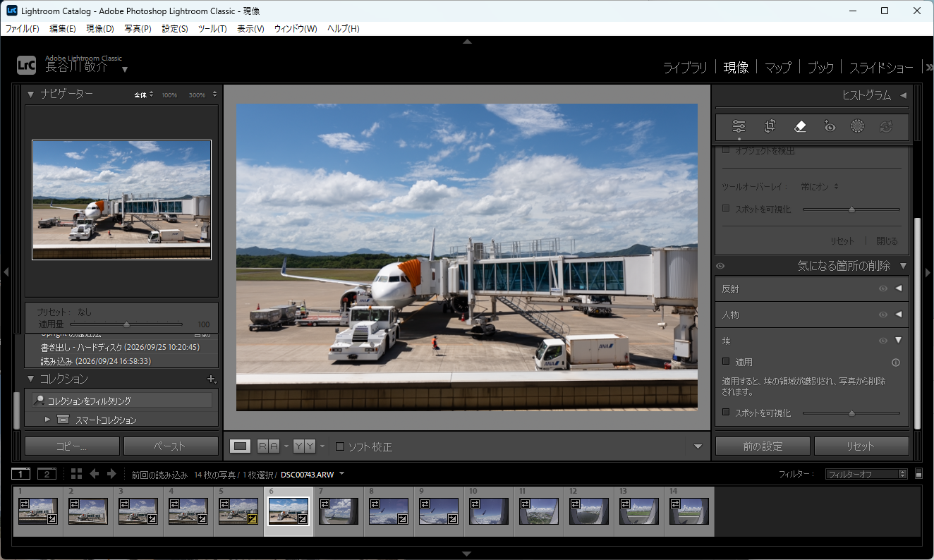Toggle the Before/After RA view icon
This screenshot has height=560, width=934.
[x=268, y=446]
